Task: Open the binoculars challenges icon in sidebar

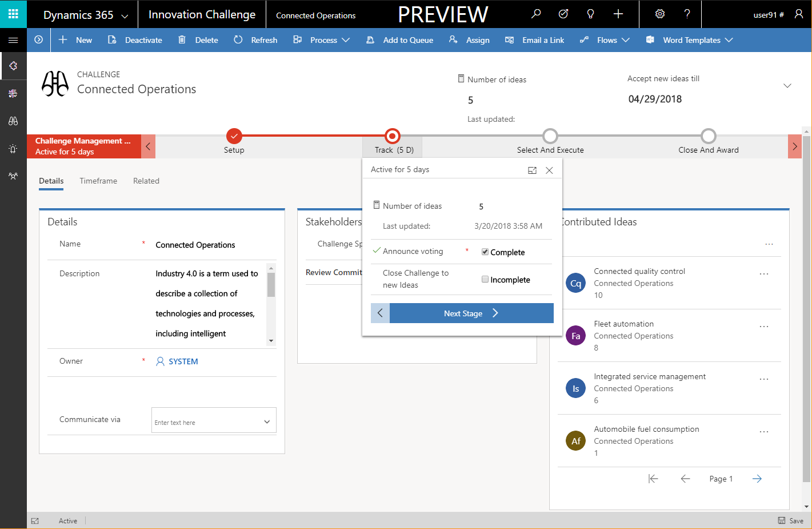Action: tap(13, 121)
